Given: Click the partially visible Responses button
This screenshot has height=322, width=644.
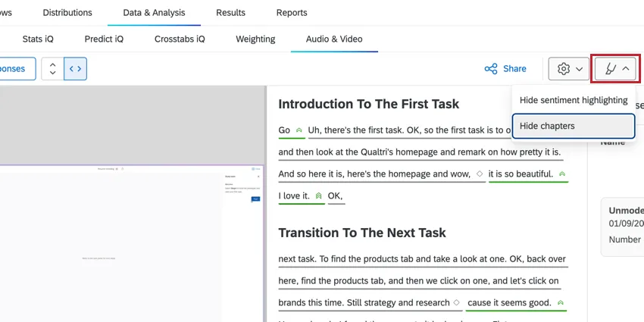Looking at the screenshot, I should (x=15, y=69).
